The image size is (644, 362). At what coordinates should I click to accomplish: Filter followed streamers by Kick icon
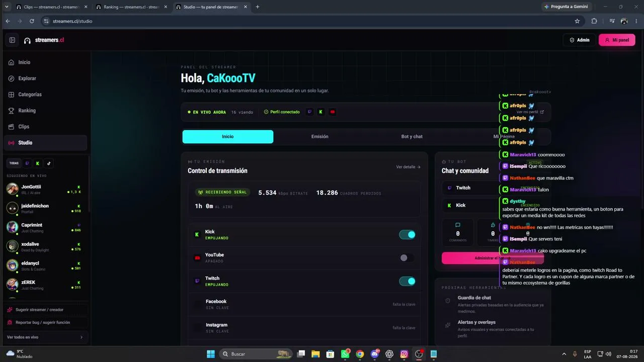click(x=38, y=163)
